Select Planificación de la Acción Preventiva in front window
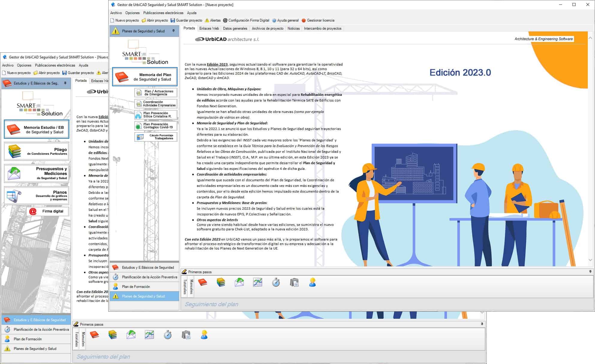The image size is (595, 364). (x=145, y=277)
